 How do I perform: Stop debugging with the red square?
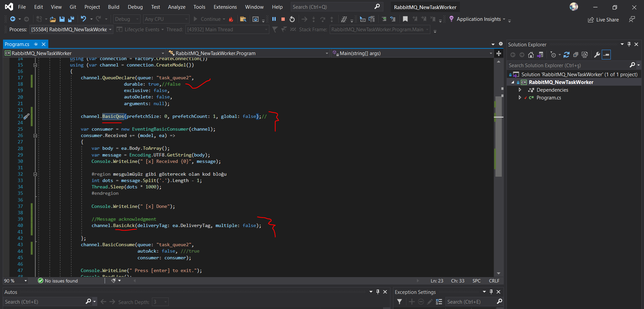click(x=283, y=19)
